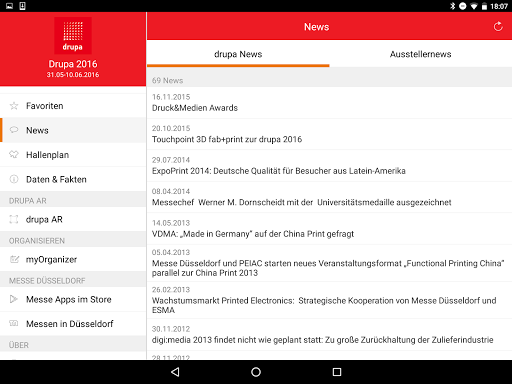The image size is (512, 384).
Task: Tap the Daten & Fakten info icon
Action: pos(14,179)
